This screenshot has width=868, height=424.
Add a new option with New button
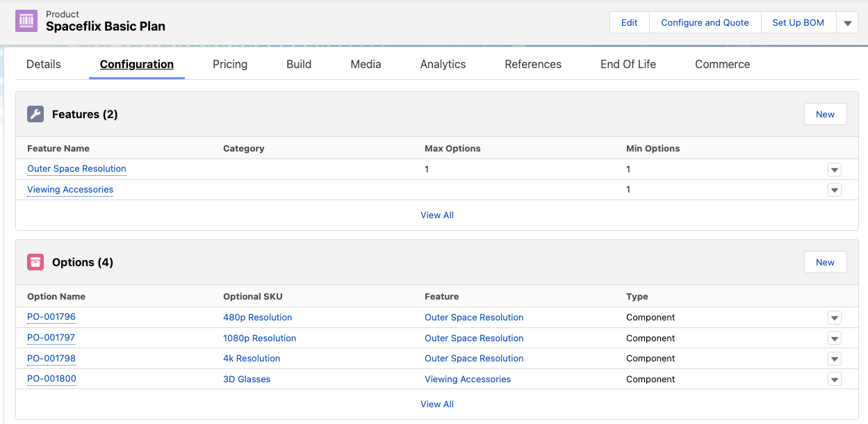825,262
